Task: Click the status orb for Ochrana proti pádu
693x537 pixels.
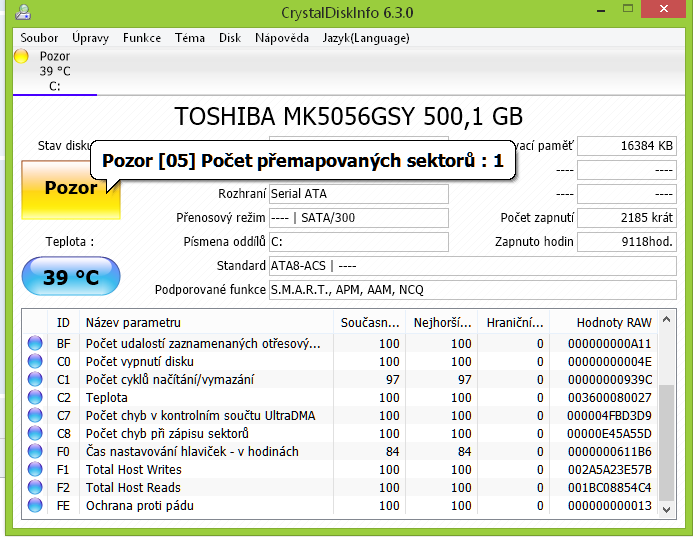Action: 36,506
